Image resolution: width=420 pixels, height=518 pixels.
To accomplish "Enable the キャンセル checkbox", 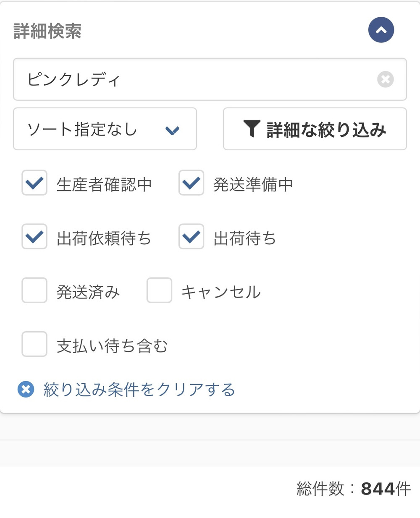I will tap(159, 290).
